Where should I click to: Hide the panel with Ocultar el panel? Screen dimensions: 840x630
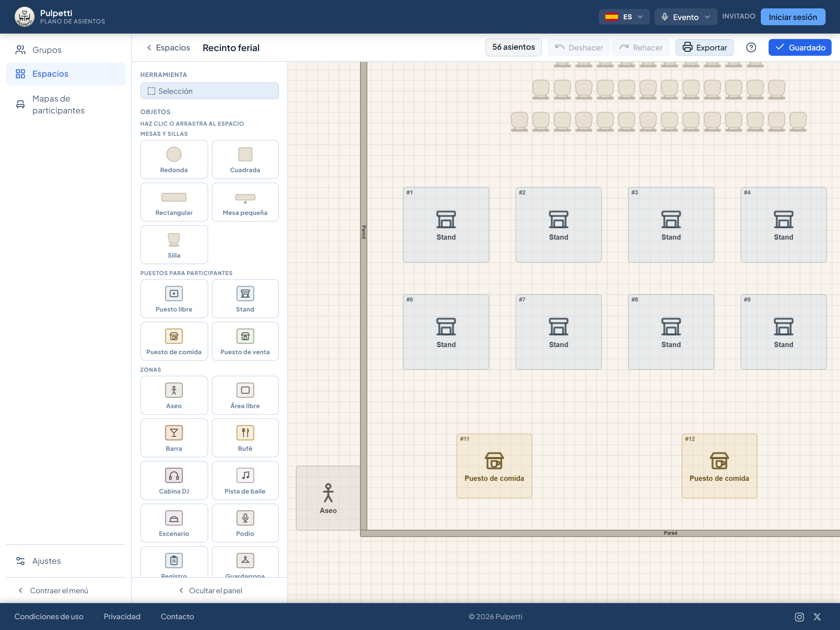pyautogui.click(x=210, y=590)
